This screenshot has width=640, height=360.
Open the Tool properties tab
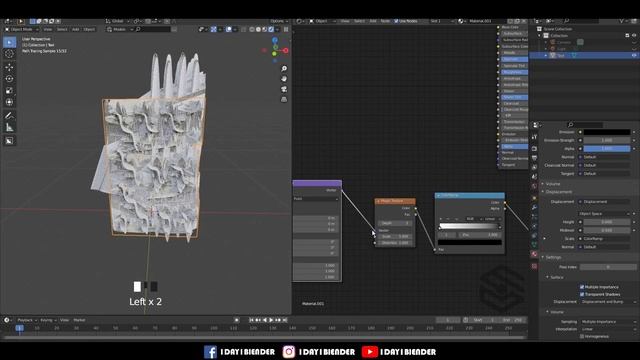(x=534, y=137)
